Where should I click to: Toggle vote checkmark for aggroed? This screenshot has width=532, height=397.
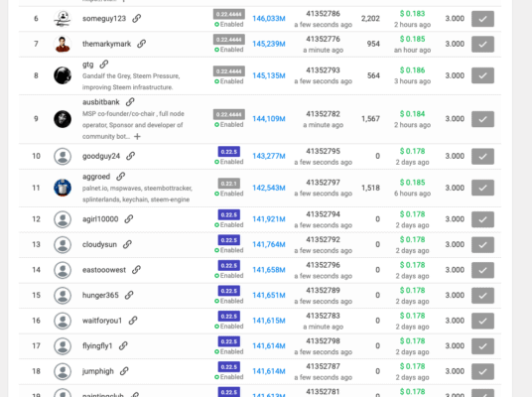pyautogui.click(x=482, y=188)
